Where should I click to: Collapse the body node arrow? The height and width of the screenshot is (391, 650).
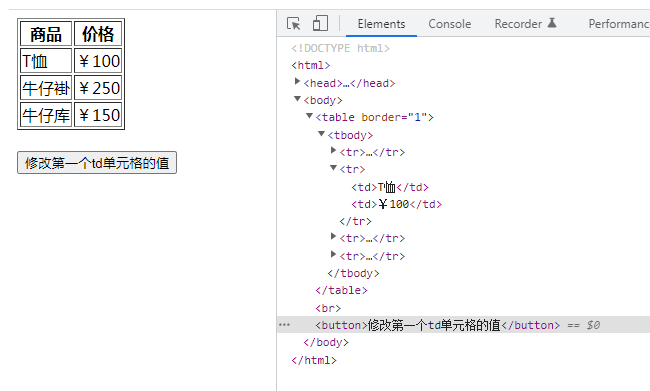(297, 99)
